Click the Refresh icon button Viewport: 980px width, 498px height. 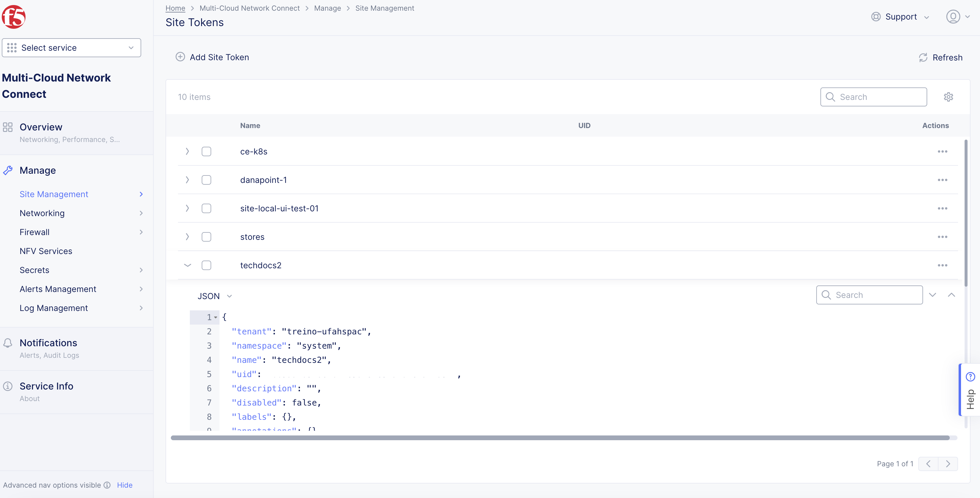pos(923,58)
